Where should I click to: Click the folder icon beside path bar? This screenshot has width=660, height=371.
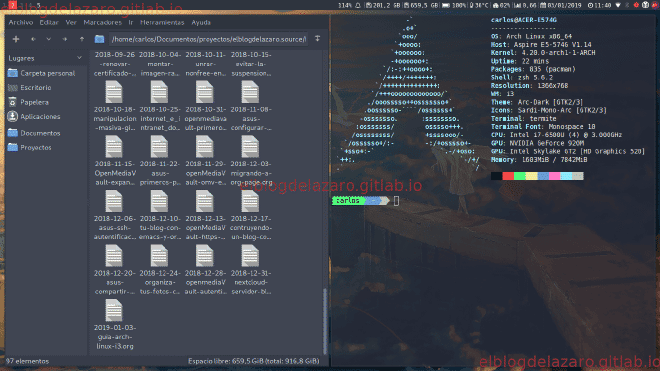coord(99,39)
